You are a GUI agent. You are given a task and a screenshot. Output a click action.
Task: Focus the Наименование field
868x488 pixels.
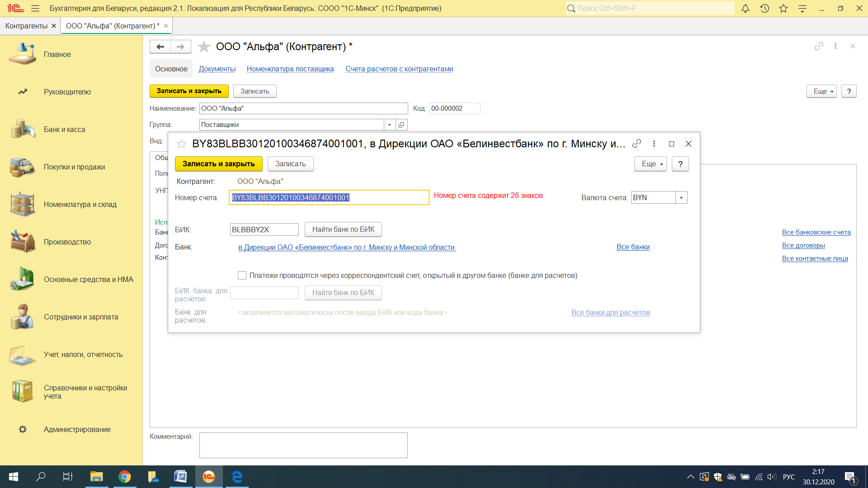[304, 108]
